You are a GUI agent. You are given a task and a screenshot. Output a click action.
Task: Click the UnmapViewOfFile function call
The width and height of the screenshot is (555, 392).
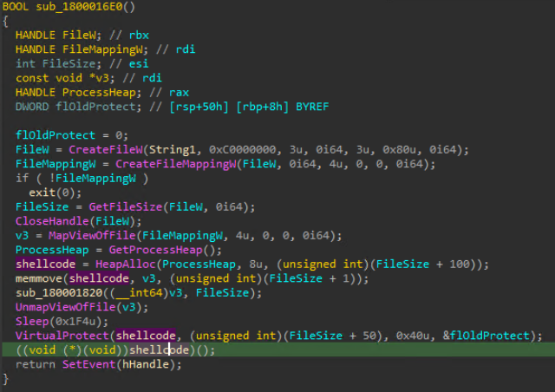66,307
